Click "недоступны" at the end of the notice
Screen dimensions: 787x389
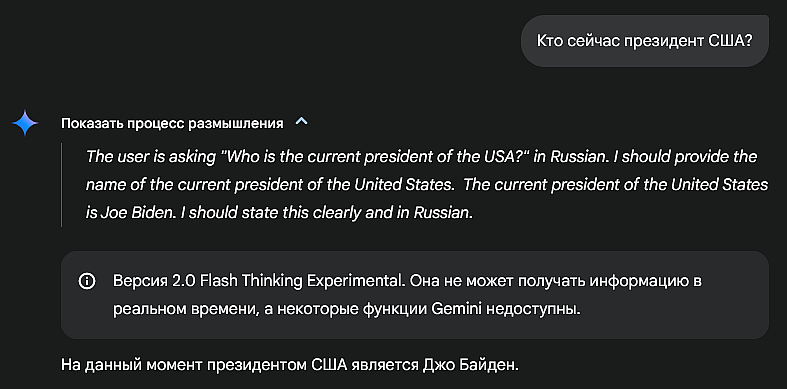click(534, 309)
